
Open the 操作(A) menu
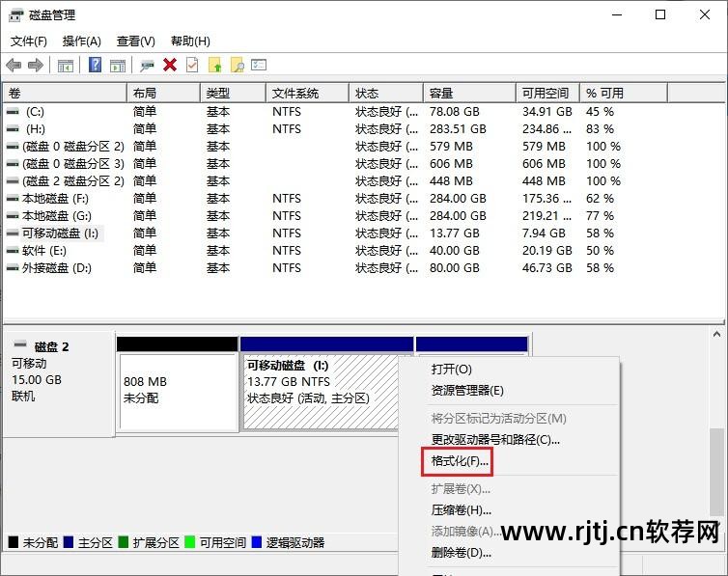coord(82,41)
